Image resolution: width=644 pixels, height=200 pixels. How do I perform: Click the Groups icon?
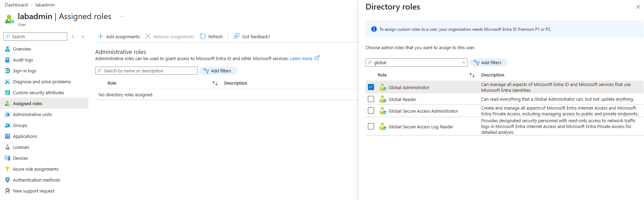[8, 125]
